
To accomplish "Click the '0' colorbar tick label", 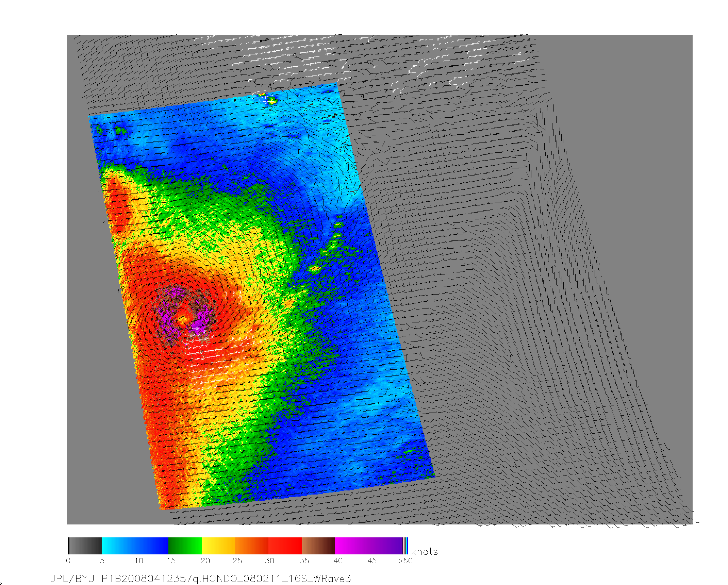I will tap(68, 561).
